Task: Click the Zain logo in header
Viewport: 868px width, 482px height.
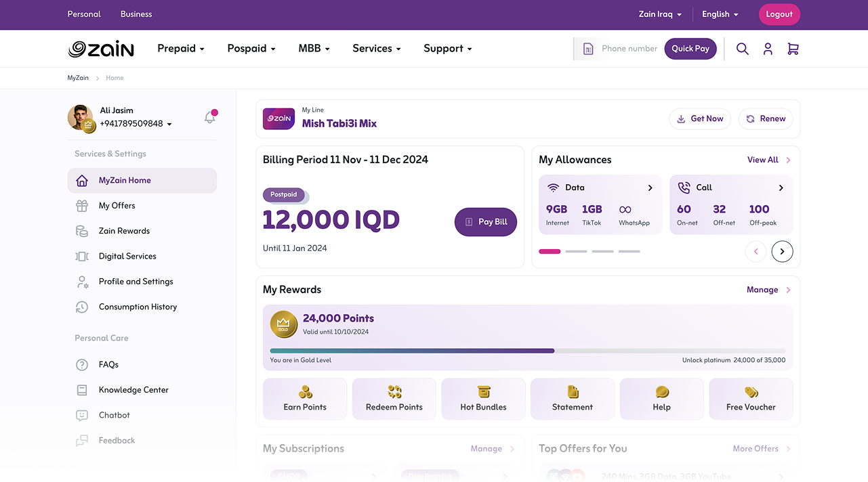Action: point(101,49)
